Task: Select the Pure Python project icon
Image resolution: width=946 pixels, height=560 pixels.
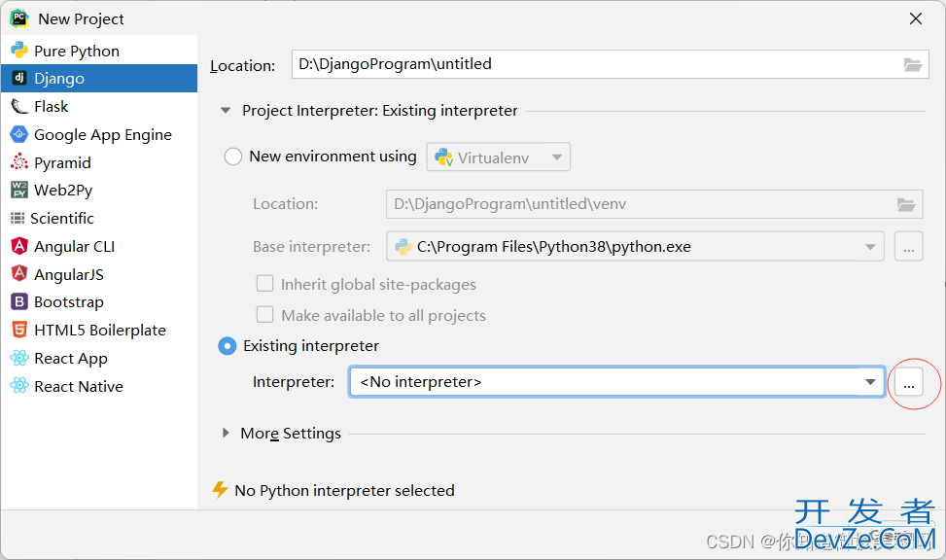Action: [x=19, y=51]
